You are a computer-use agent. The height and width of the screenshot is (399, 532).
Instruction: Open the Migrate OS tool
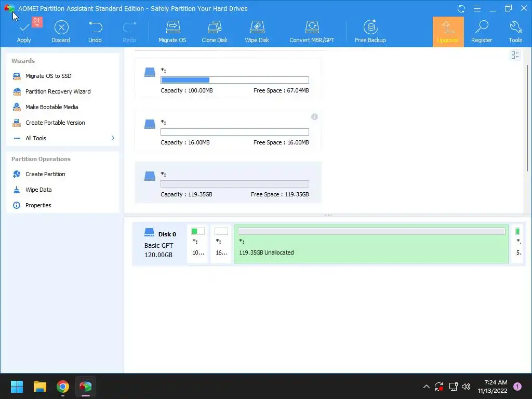coord(172,32)
